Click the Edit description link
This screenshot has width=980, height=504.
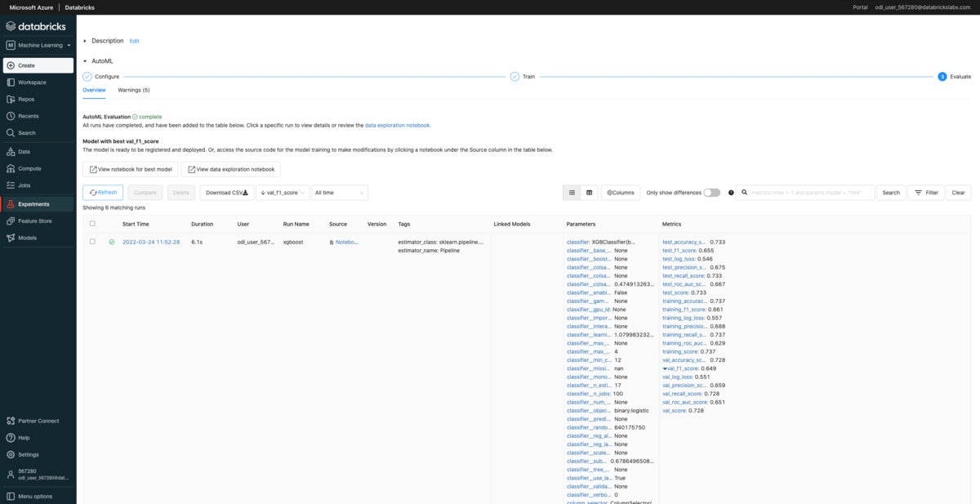pos(135,41)
